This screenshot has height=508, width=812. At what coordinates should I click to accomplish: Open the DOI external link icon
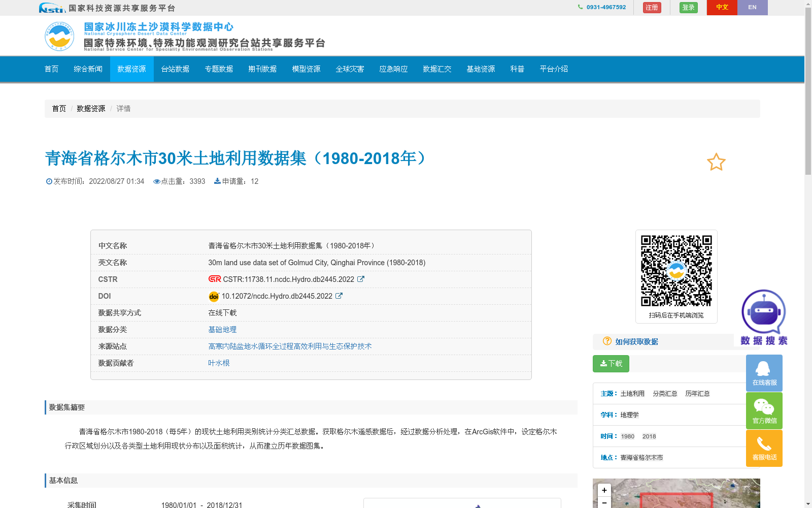(x=339, y=296)
